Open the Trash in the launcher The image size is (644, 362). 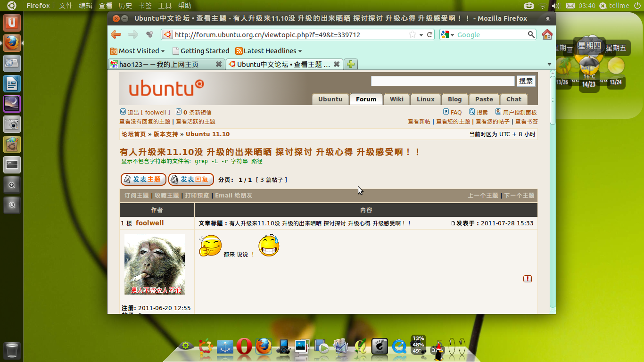12,351
